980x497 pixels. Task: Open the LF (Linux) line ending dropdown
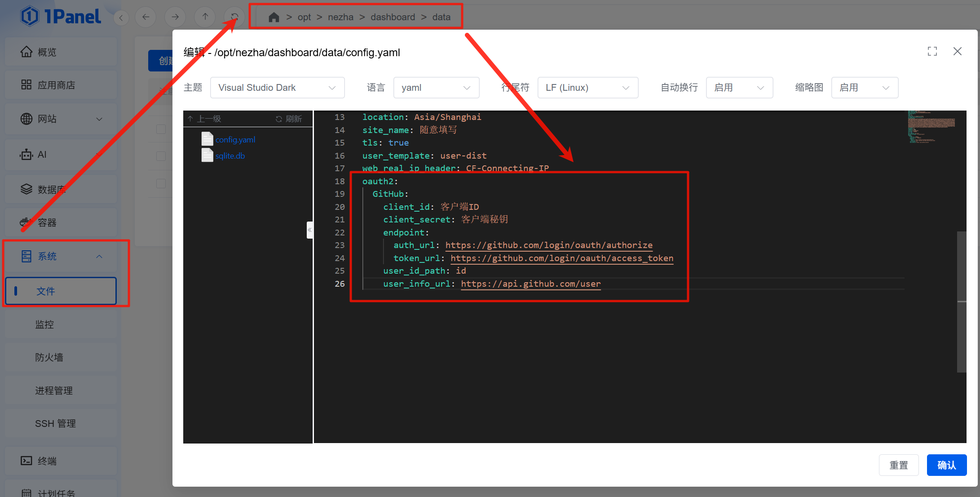[587, 88]
